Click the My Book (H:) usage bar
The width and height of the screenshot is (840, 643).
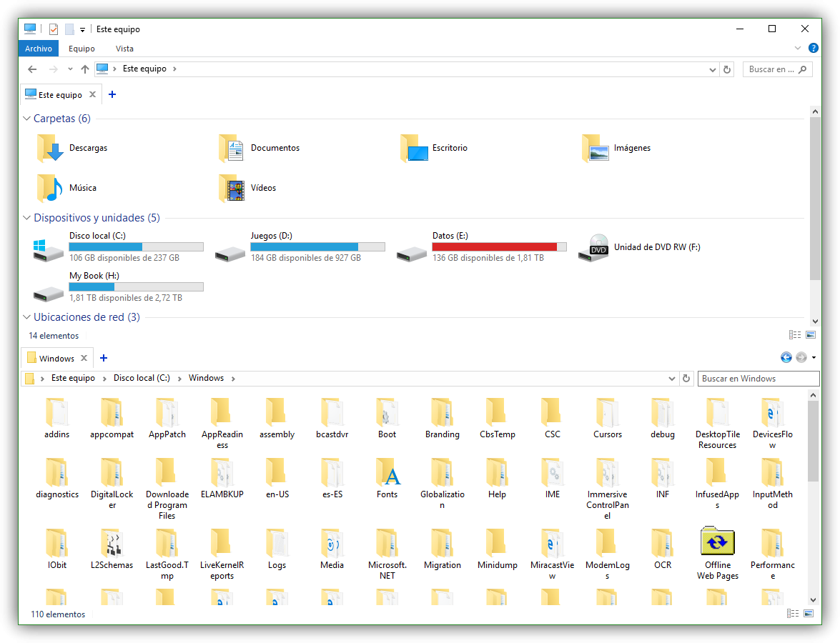click(x=136, y=287)
